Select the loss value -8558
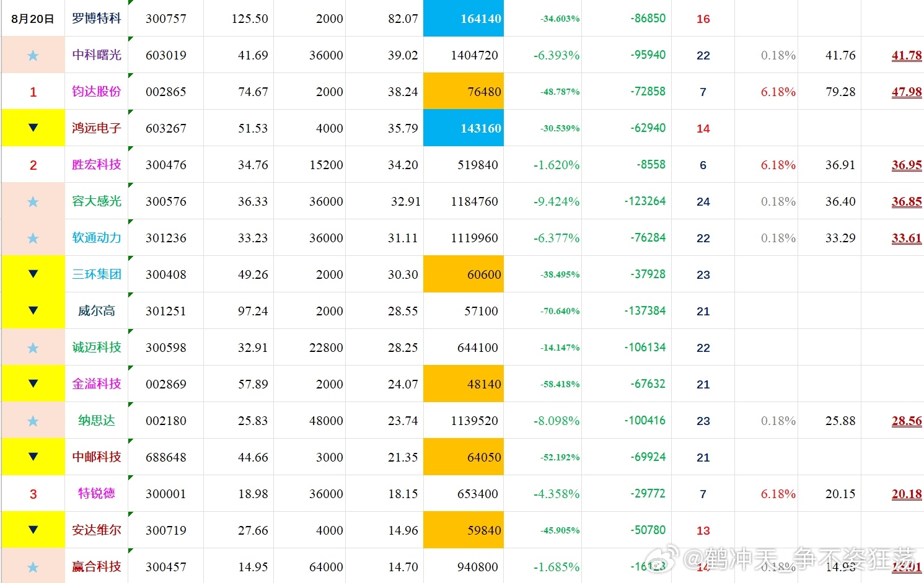Viewport: 924px width, 583px height. tap(651, 165)
